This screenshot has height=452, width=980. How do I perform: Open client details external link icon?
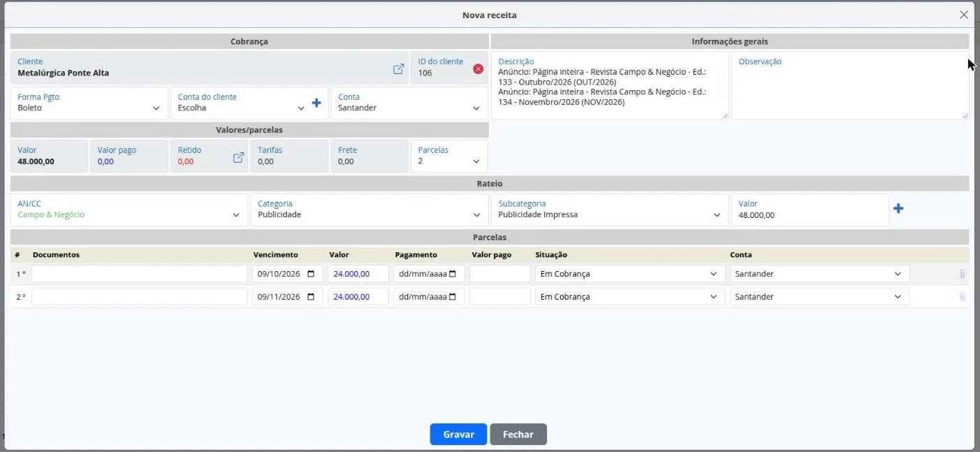(398, 69)
